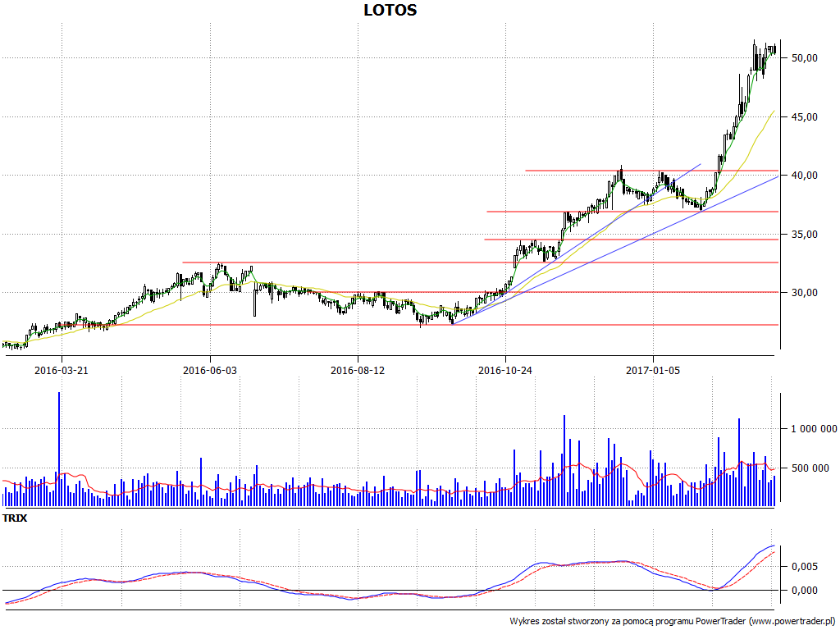Select the 30,00 price axis label
Viewport: 840px width, 630px height.
click(x=805, y=293)
